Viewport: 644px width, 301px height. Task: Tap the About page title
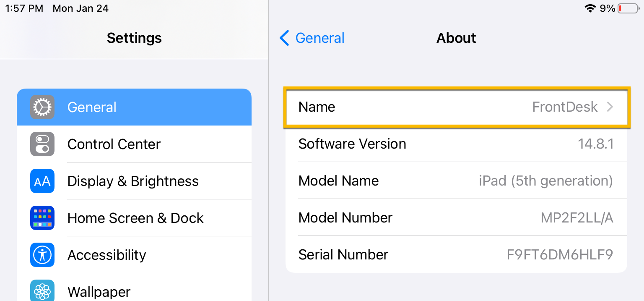(456, 38)
